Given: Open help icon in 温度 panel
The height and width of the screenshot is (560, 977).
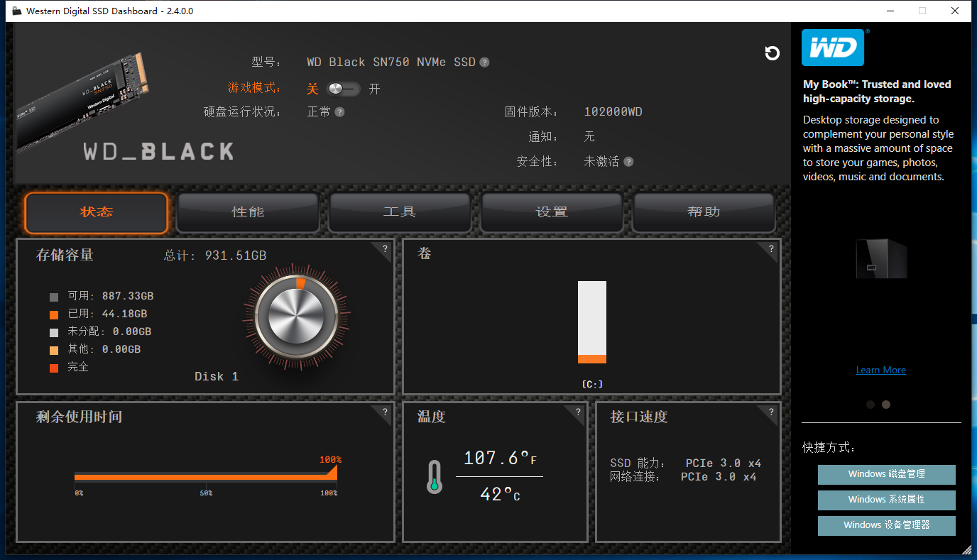Looking at the screenshot, I should click(577, 412).
